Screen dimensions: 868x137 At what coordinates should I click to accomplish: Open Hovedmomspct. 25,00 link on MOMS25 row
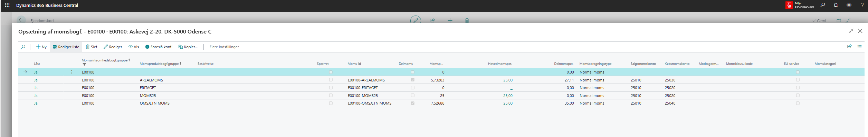pyautogui.click(x=508, y=96)
